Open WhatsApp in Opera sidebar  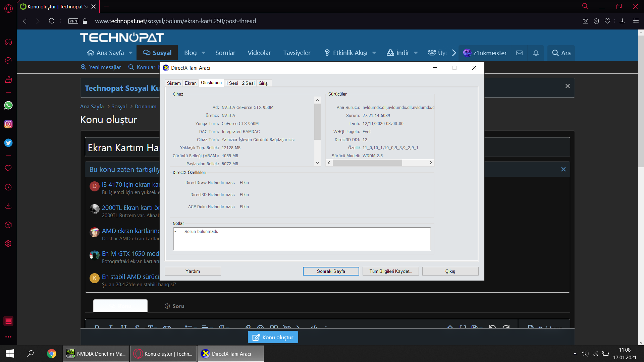[8, 106]
